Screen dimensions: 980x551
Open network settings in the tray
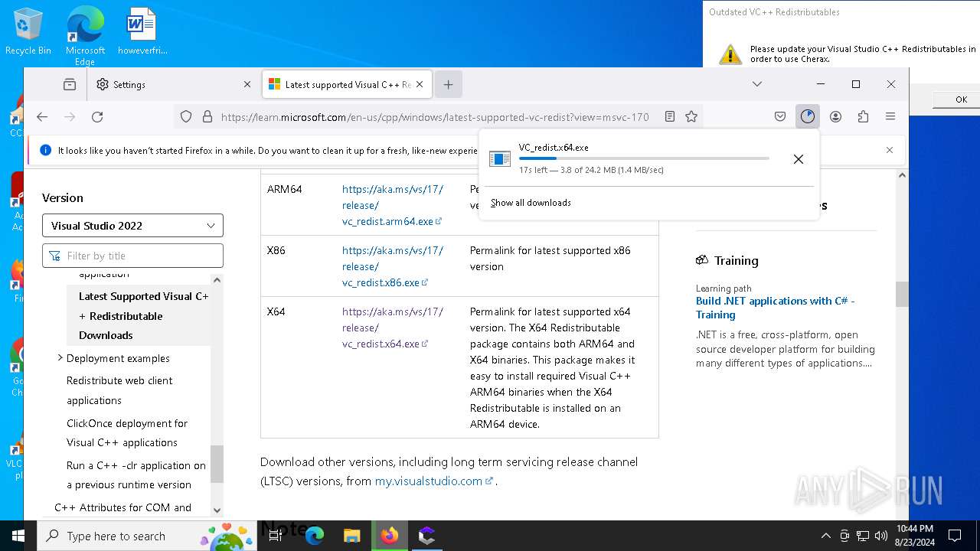863,536
